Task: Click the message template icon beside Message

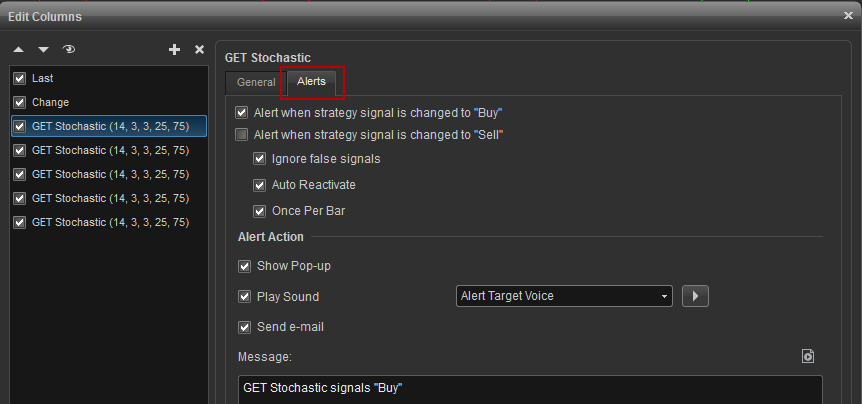Action: [x=808, y=356]
